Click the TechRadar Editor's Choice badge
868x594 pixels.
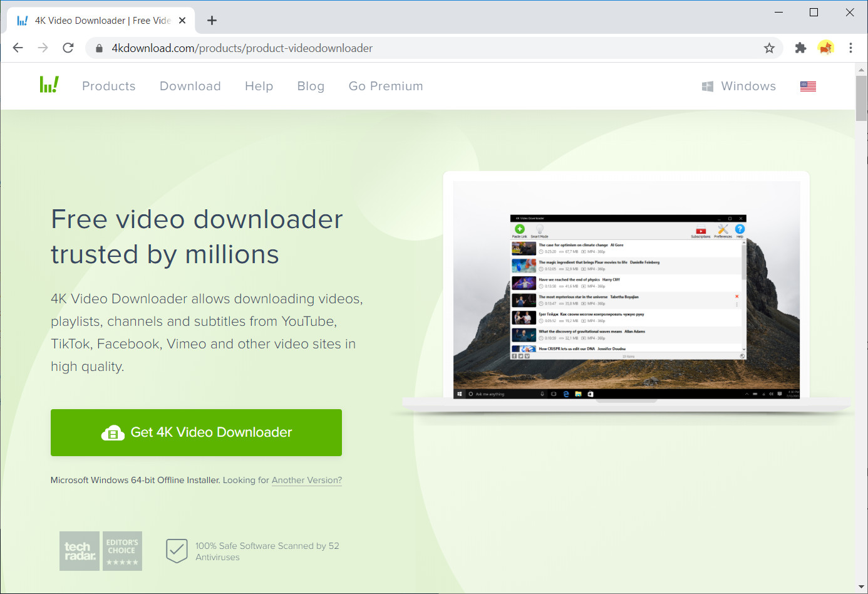coord(101,551)
